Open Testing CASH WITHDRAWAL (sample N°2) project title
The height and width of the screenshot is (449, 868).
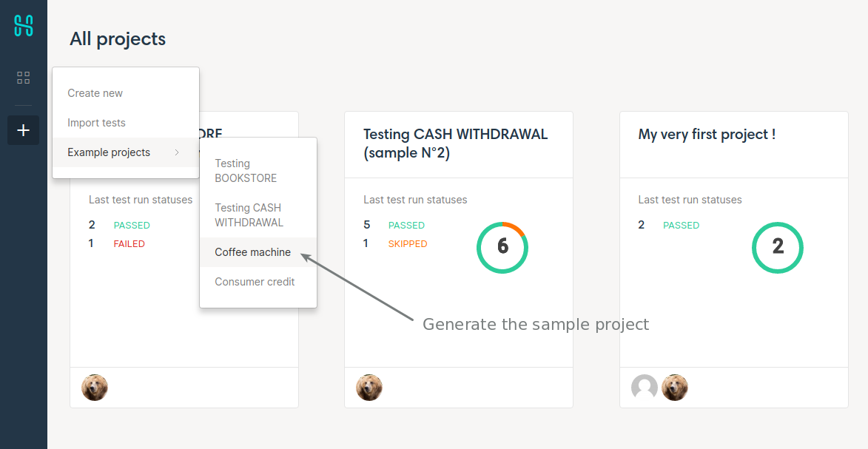click(455, 144)
